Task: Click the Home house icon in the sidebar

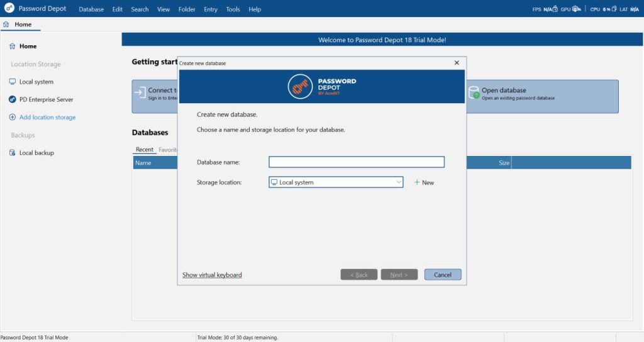Action: pos(13,46)
